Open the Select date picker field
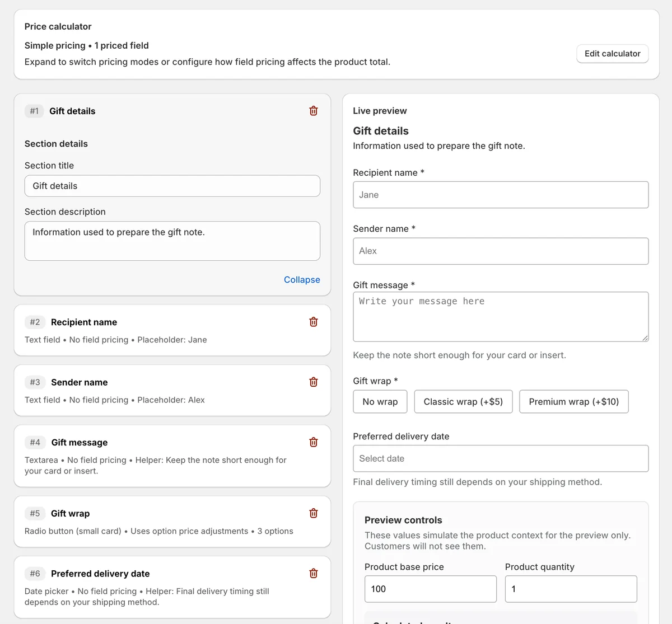The height and width of the screenshot is (624, 672). click(x=501, y=458)
